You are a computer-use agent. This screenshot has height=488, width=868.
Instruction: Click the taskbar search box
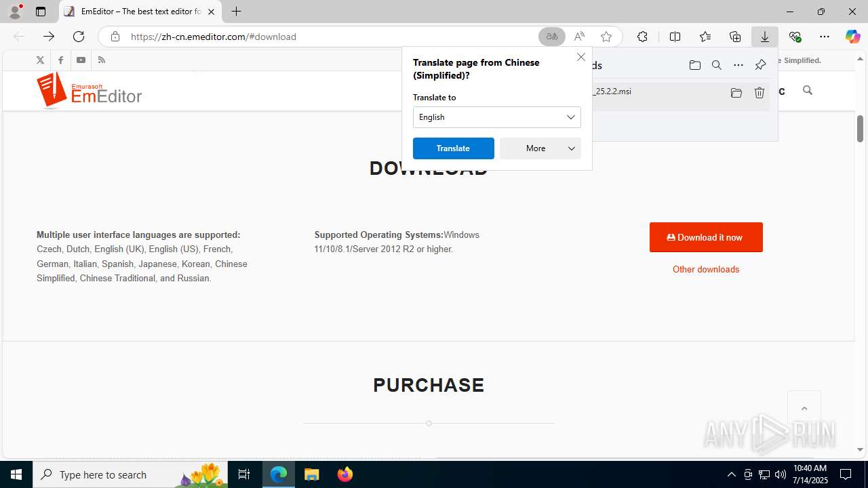(x=131, y=474)
